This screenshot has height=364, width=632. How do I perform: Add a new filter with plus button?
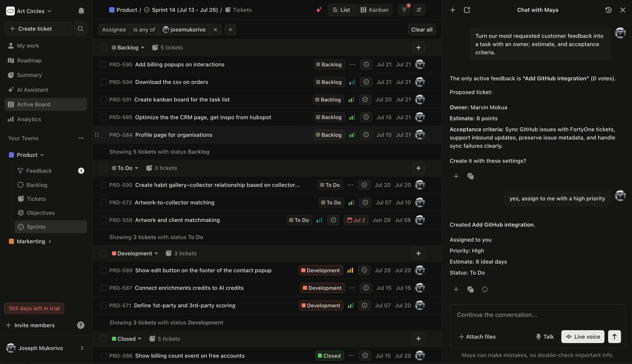pos(230,30)
